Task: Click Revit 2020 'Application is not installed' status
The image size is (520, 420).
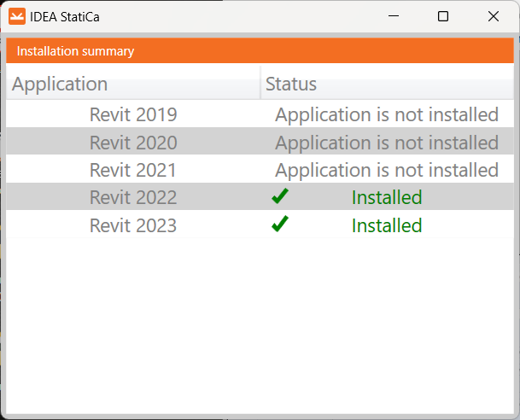Action: [x=386, y=143]
